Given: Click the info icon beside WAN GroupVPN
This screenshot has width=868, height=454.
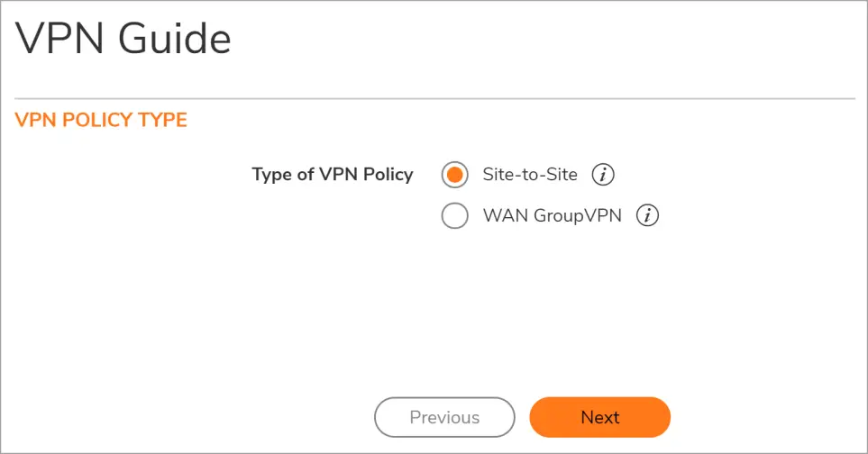Looking at the screenshot, I should point(647,216).
